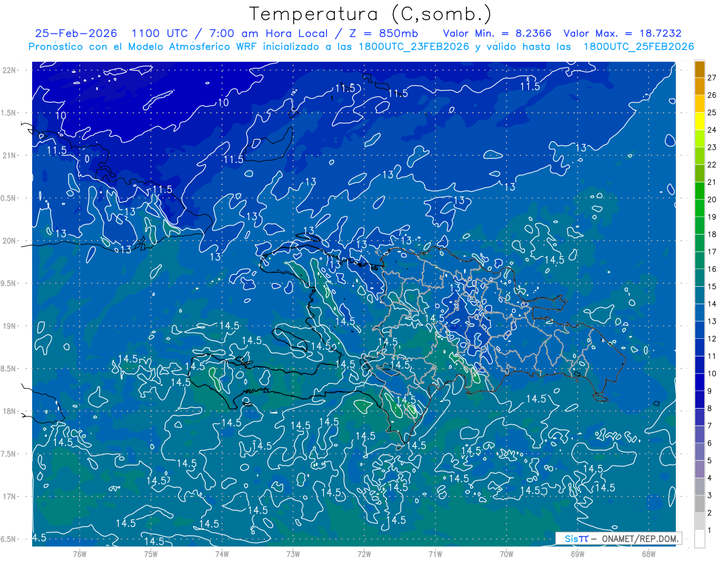The height and width of the screenshot is (562, 728).
Task: Select the amber swatch between 25 and 26
Action: [699, 104]
